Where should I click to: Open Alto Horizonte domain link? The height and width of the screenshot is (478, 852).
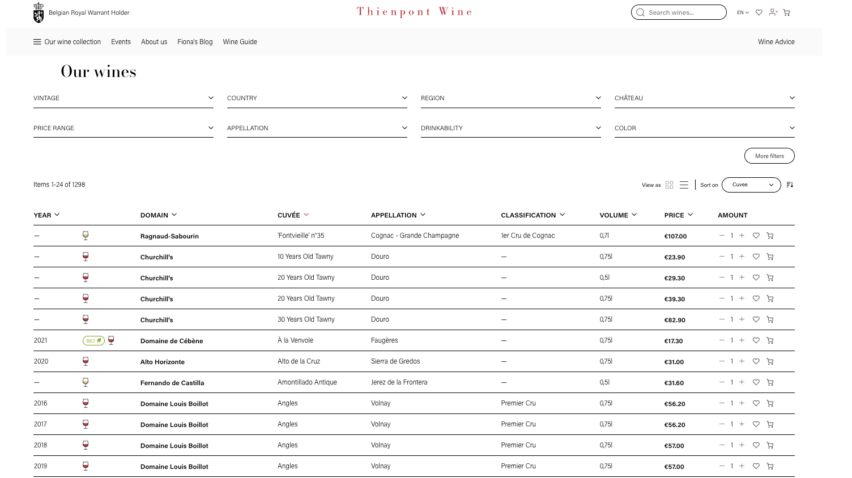tap(162, 362)
